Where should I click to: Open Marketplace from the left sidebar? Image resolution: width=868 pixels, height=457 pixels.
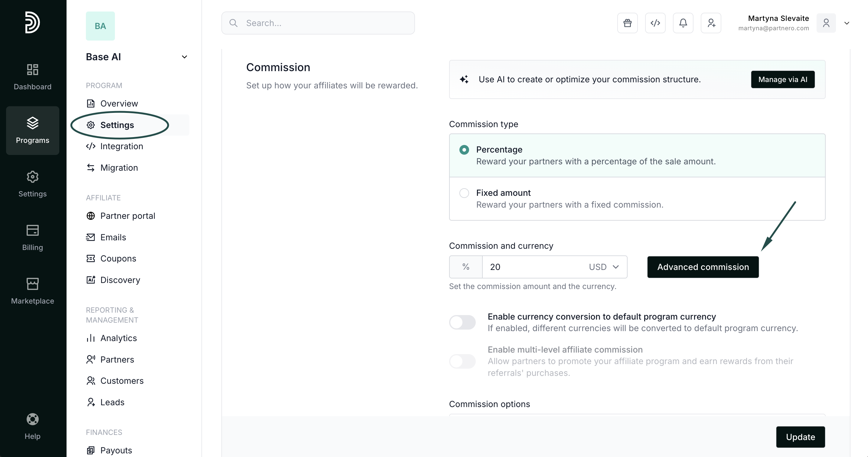click(32, 291)
